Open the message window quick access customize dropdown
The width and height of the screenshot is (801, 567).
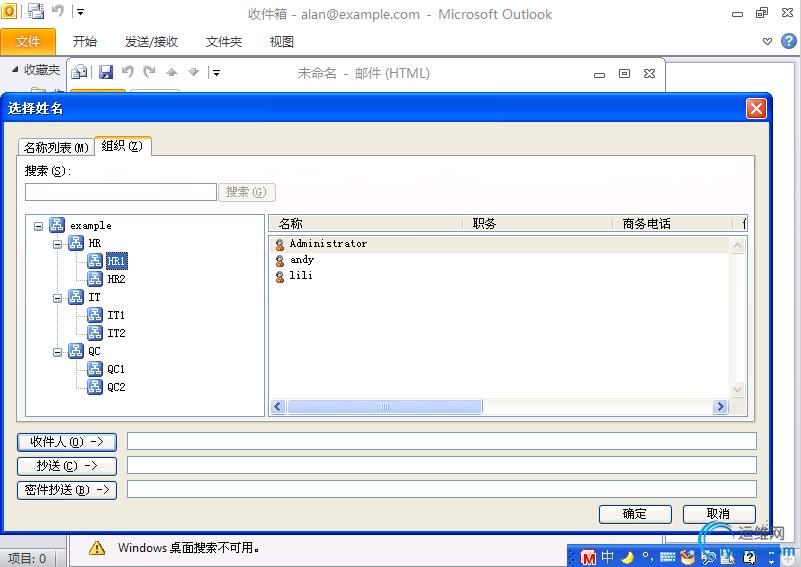216,73
